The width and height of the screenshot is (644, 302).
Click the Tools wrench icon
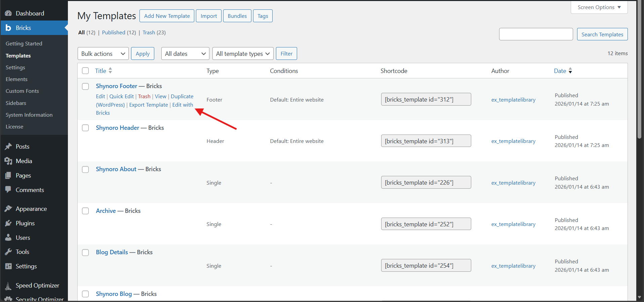pos(8,252)
